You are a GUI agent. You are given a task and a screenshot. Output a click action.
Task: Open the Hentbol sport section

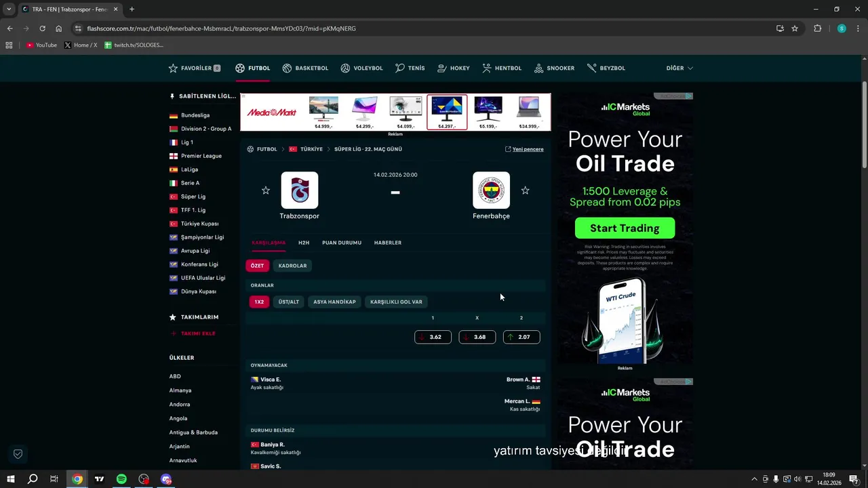pyautogui.click(x=502, y=68)
